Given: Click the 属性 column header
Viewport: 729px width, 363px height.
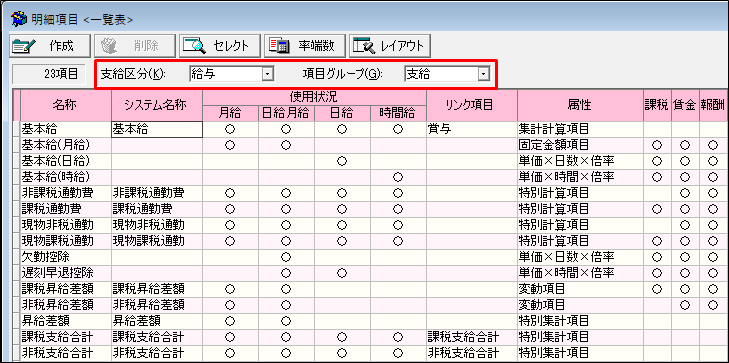Looking at the screenshot, I should tap(580, 106).
